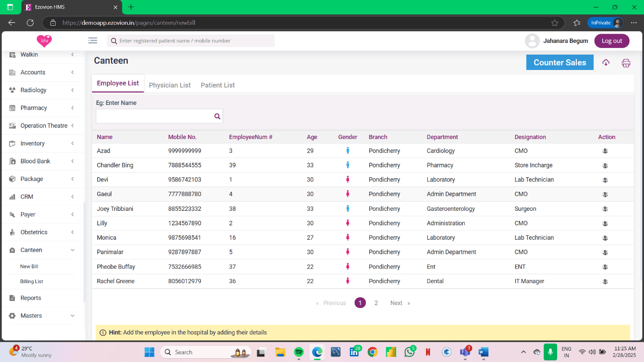Image resolution: width=644 pixels, height=362 pixels.
Task: Switch to the Physician List tab
Action: pos(169,85)
